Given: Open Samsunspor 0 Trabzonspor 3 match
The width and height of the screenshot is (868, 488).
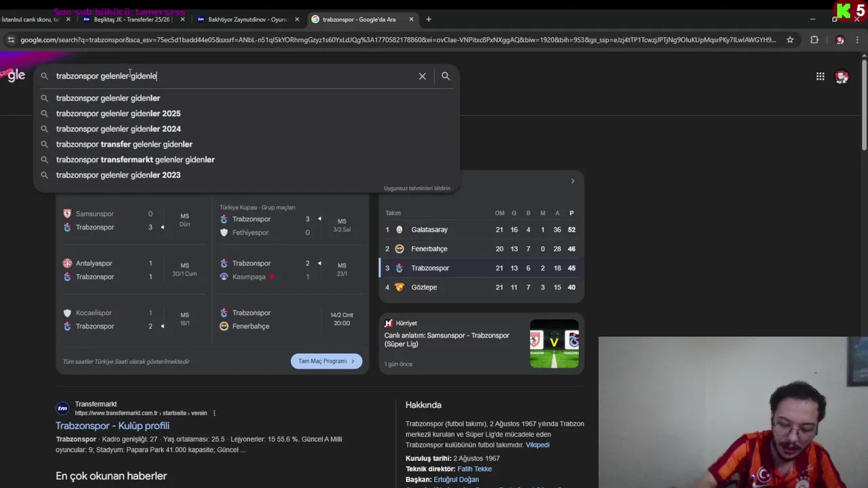Looking at the screenshot, I should coord(134,220).
